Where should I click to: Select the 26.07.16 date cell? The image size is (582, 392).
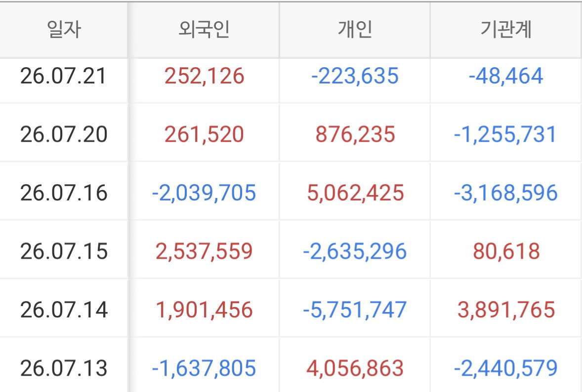pos(63,193)
